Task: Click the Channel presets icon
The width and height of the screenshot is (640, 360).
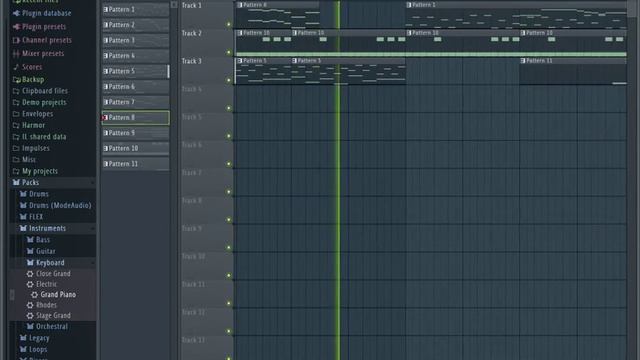Action: click(16, 40)
